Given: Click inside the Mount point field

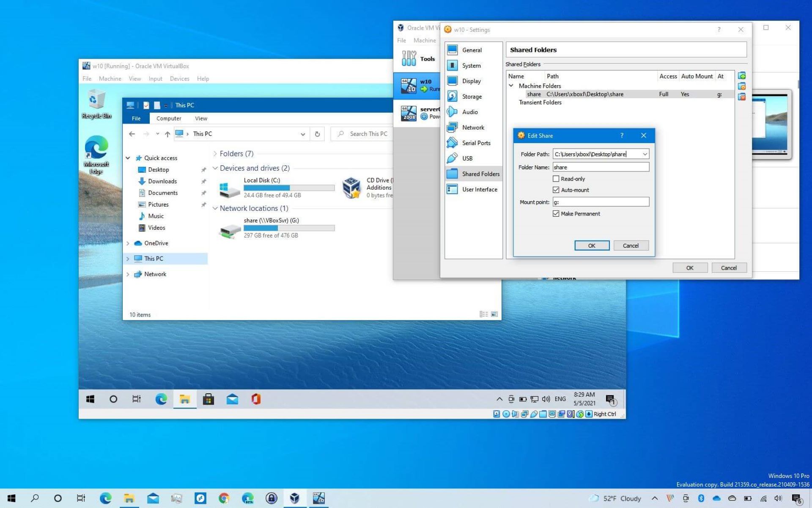Looking at the screenshot, I should (601, 202).
